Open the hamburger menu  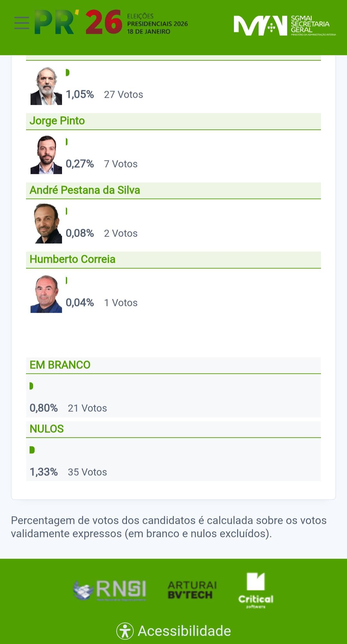pyautogui.click(x=22, y=23)
